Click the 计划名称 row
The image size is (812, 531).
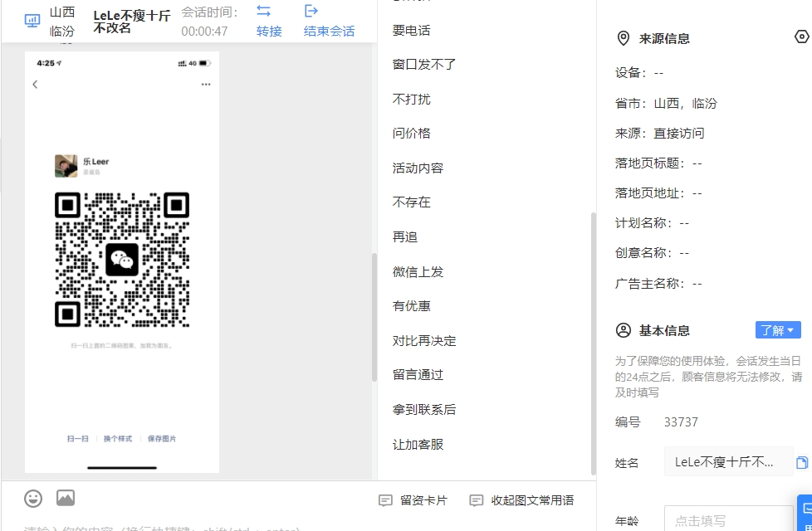(x=652, y=223)
